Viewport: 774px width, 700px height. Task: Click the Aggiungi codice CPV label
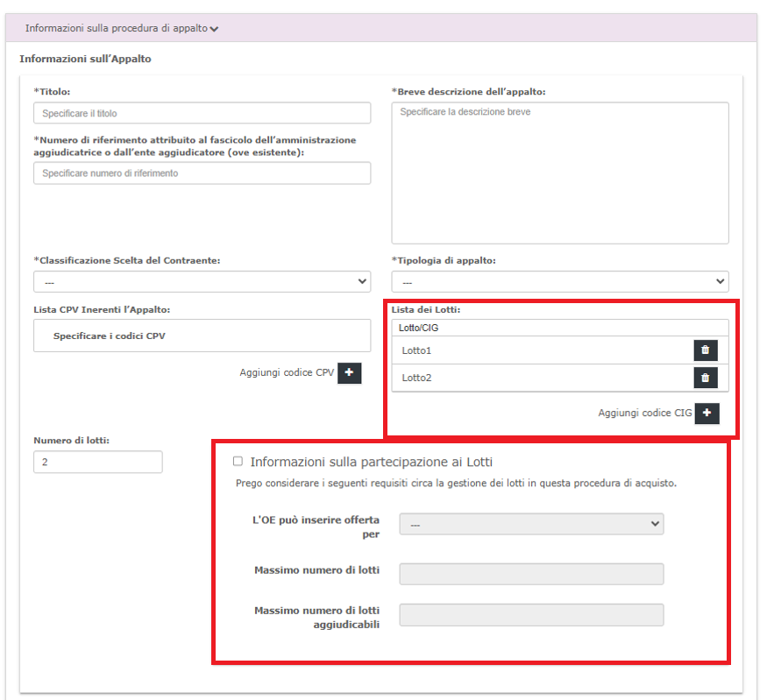tap(287, 373)
